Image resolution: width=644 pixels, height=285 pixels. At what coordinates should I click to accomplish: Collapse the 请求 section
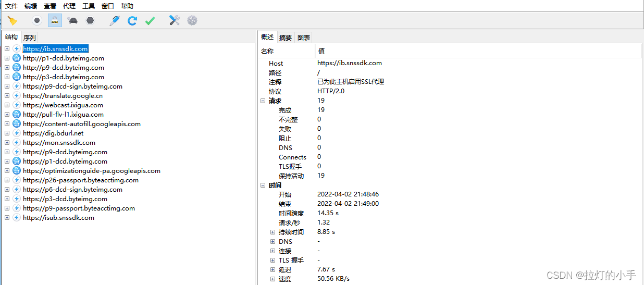click(263, 101)
